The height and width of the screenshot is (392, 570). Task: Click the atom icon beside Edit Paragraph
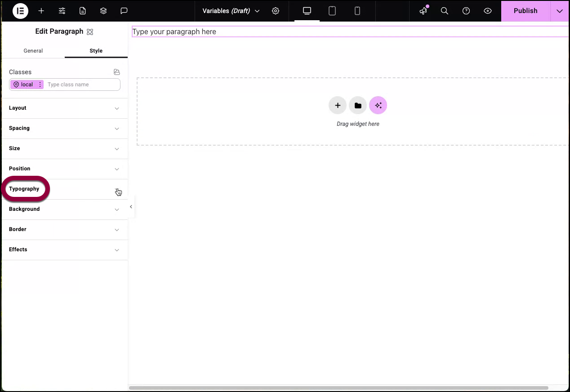[90, 32]
